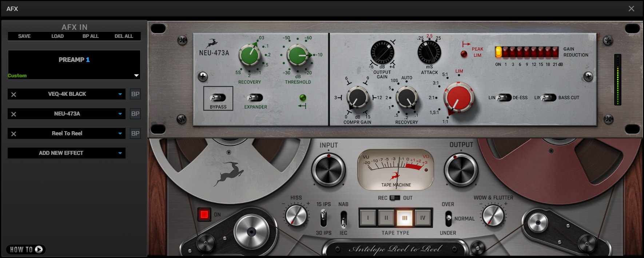Close the AFX window
Image resolution: width=644 pixels, height=258 pixels.
click(x=631, y=9)
